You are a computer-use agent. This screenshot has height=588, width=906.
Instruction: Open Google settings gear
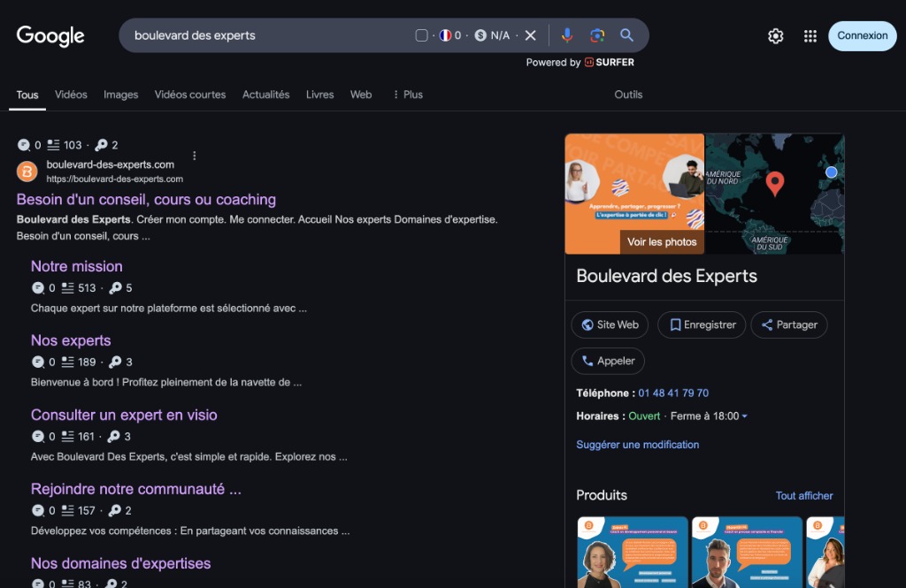[776, 36]
